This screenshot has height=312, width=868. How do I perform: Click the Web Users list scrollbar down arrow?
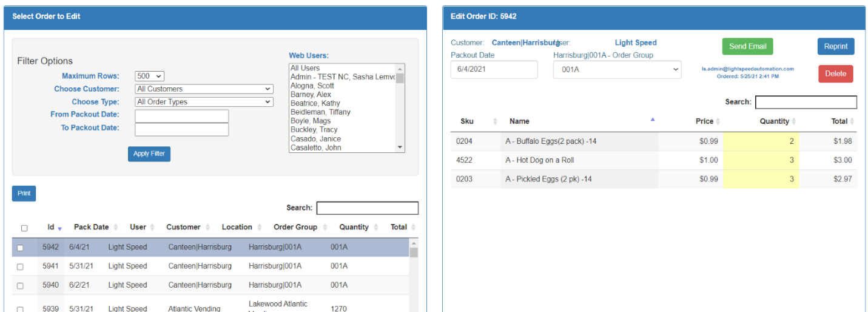point(400,147)
